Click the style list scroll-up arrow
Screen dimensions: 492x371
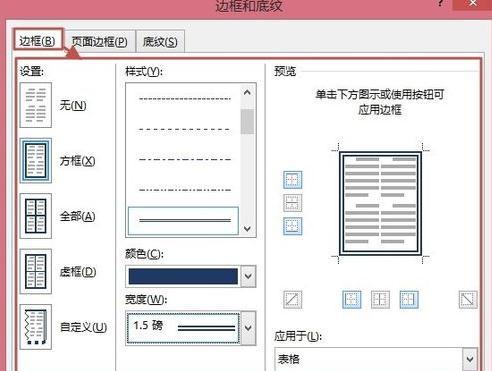pos(247,93)
